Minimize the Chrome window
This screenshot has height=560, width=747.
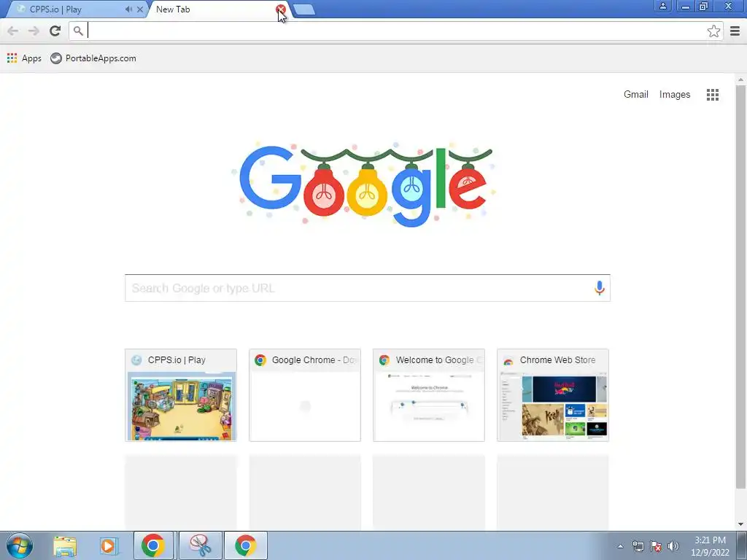click(685, 6)
